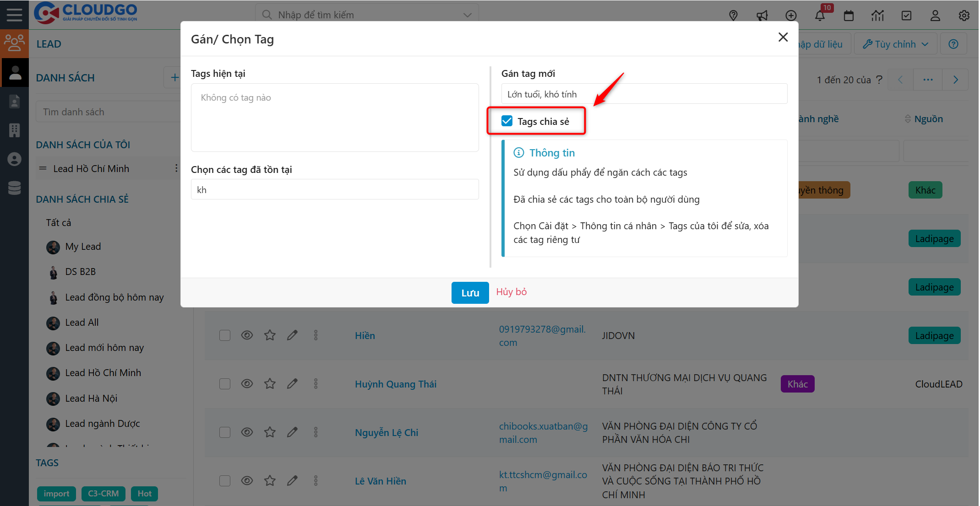The image size is (980, 506).
Task: Open the settings gear icon
Action: coord(964,16)
